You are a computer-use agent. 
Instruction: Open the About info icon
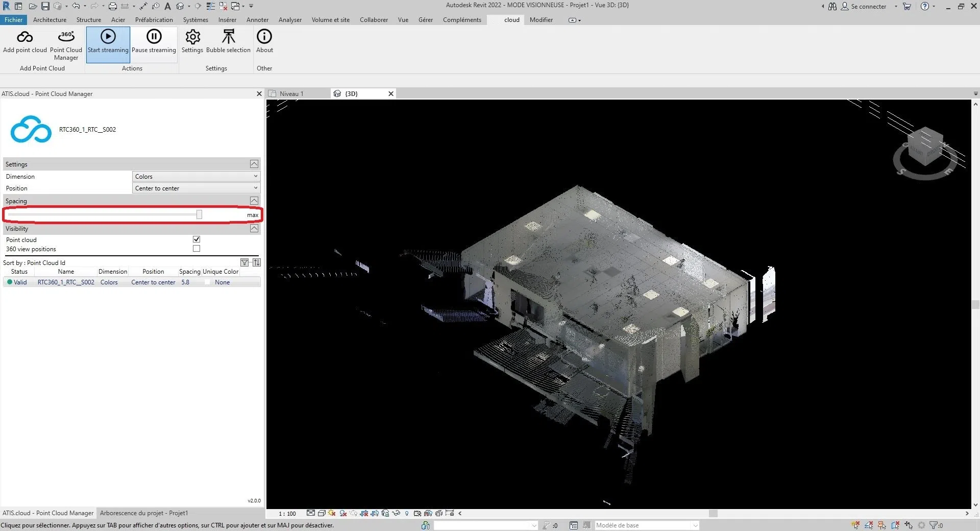click(x=264, y=37)
